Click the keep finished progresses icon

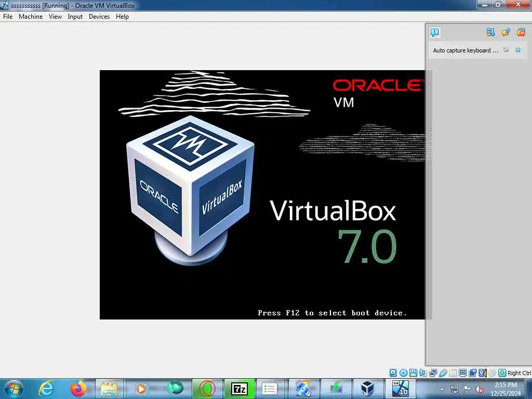click(506, 32)
